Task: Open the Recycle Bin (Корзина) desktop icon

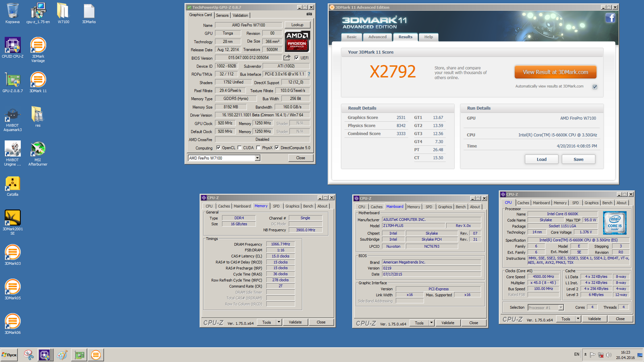Action: (12, 13)
